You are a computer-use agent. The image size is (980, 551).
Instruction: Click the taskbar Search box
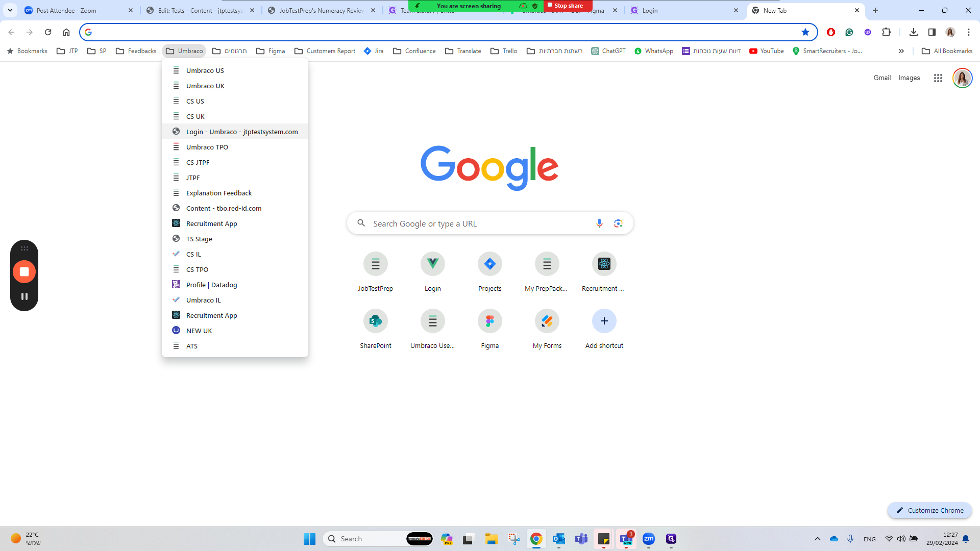378,539
